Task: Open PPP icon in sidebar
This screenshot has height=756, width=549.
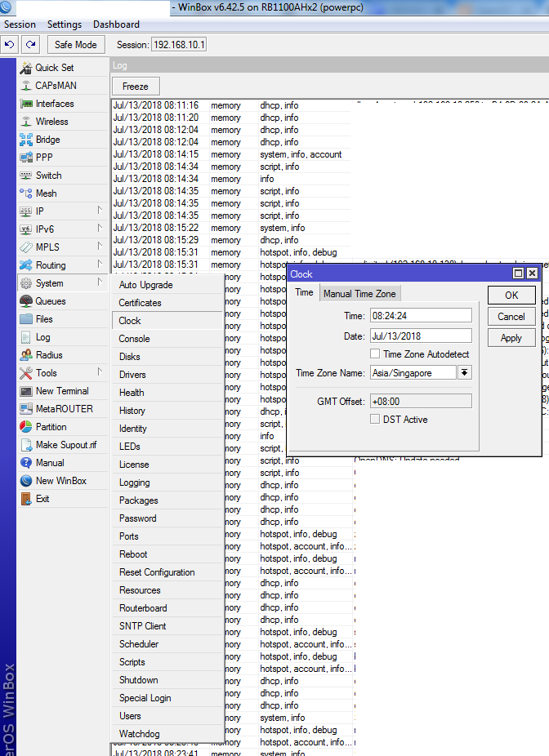Action: tap(25, 158)
